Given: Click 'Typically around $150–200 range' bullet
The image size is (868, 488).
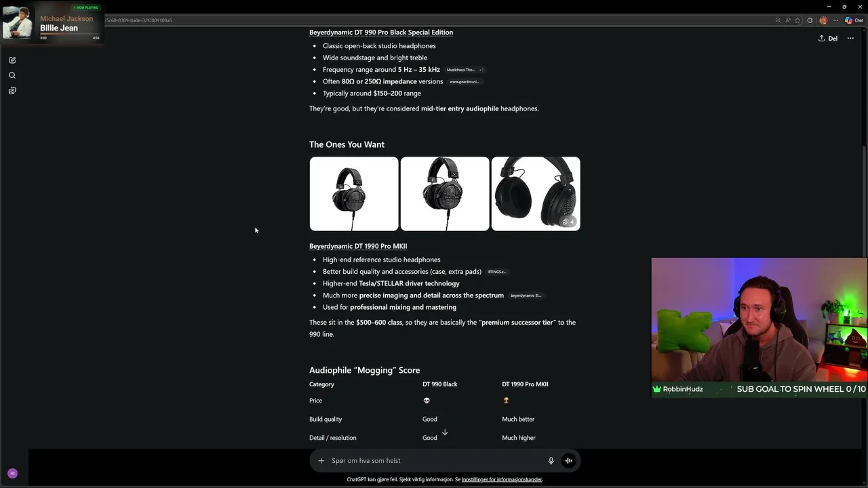Looking at the screenshot, I should pos(372,94).
